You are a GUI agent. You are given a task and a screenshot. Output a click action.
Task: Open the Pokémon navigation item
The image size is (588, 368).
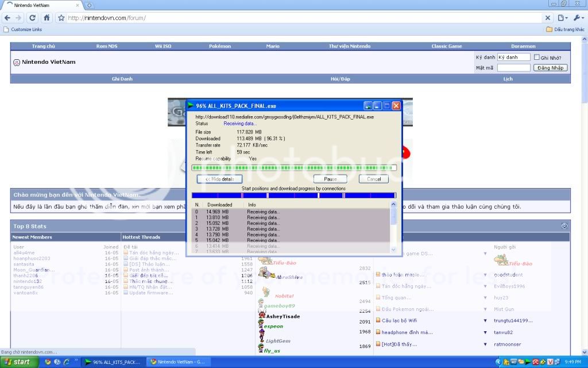coord(220,46)
